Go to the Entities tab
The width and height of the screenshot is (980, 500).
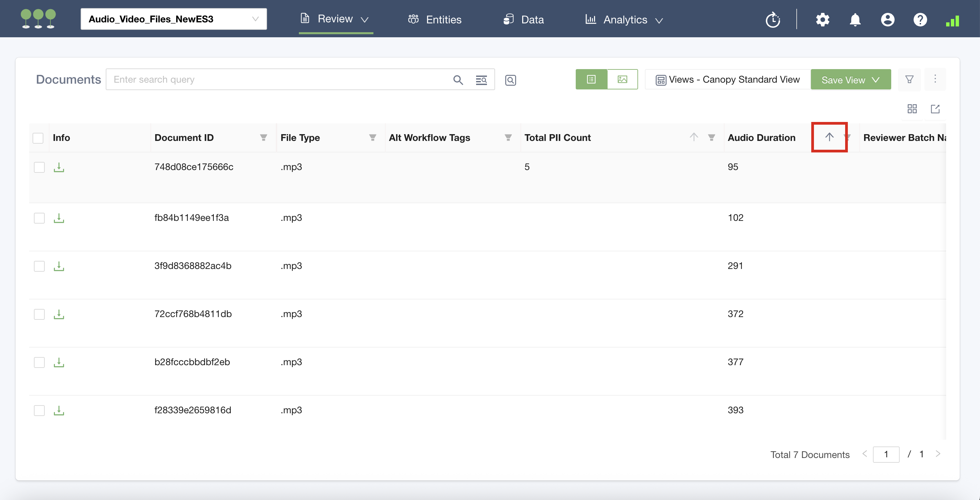click(x=434, y=20)
